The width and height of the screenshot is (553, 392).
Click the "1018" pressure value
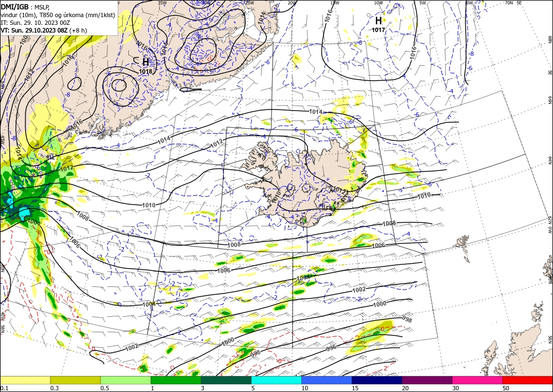(x=145, y=71)
